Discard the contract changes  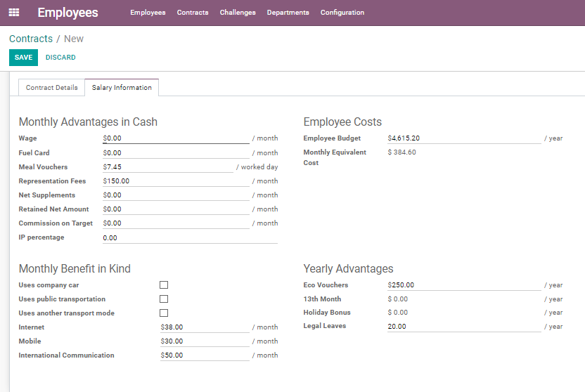click(60, 58)
